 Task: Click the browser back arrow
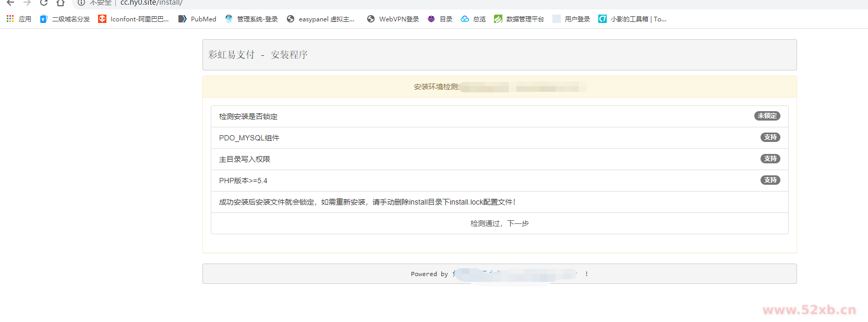click(x=10, y=3)
